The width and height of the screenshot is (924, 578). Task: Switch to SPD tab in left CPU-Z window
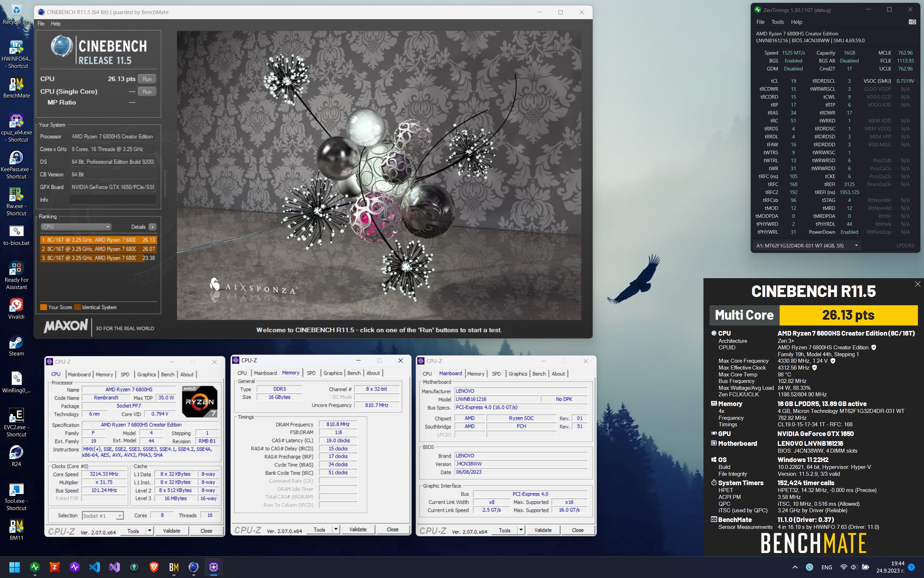pos(125,374)
